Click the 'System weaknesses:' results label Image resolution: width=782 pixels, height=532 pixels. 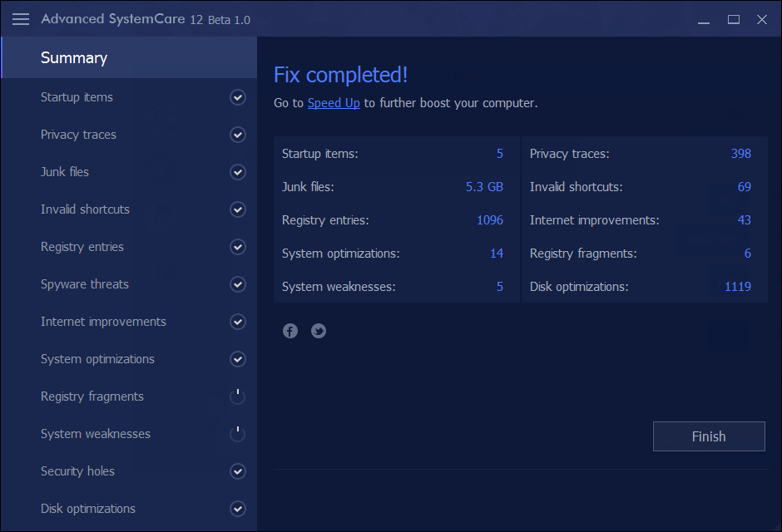tap(339, 287)
